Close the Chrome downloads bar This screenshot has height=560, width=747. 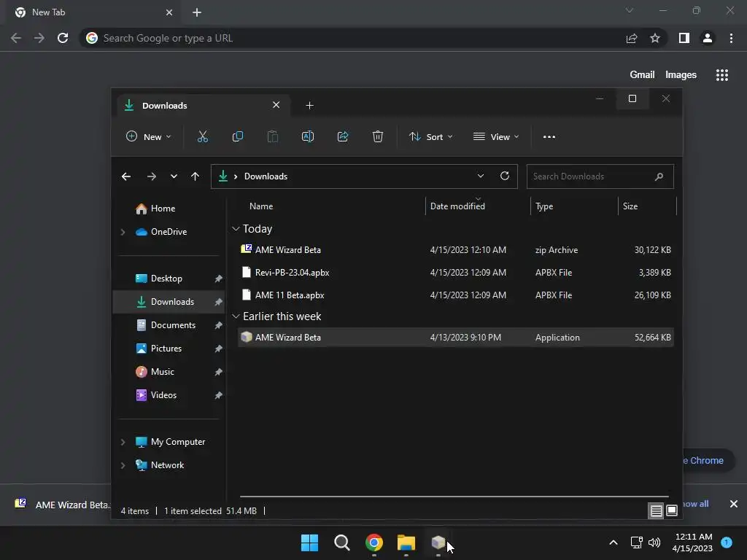point(734,504)
